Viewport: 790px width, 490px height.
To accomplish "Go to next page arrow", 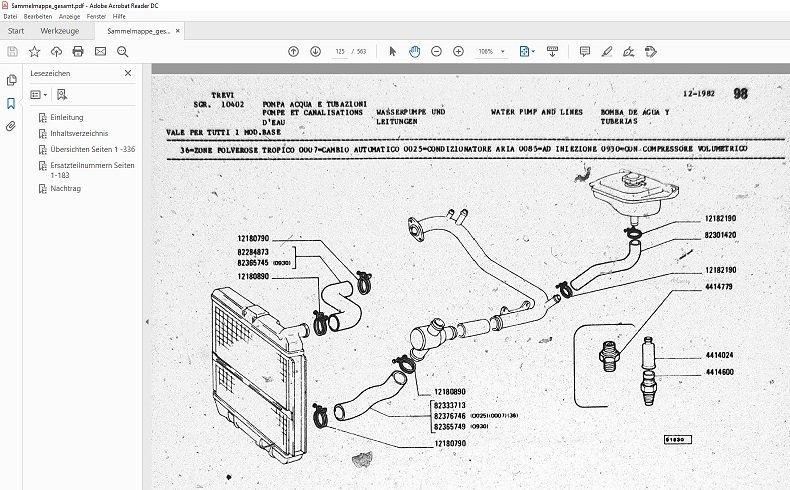I will coord(315,51).
